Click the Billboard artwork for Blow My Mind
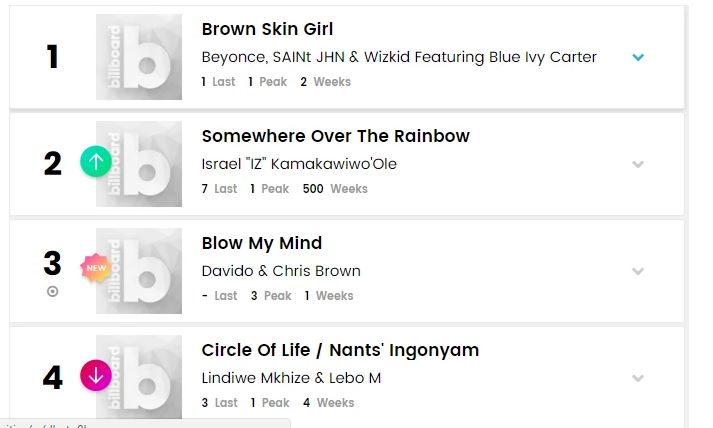The image size is (713, 428). click(x=139, y=271)
